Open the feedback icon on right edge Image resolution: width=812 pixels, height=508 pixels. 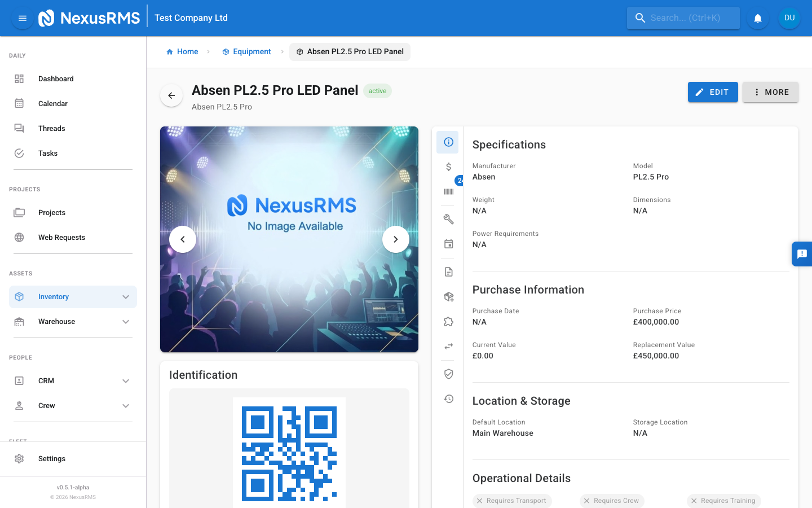click(802, 254)
